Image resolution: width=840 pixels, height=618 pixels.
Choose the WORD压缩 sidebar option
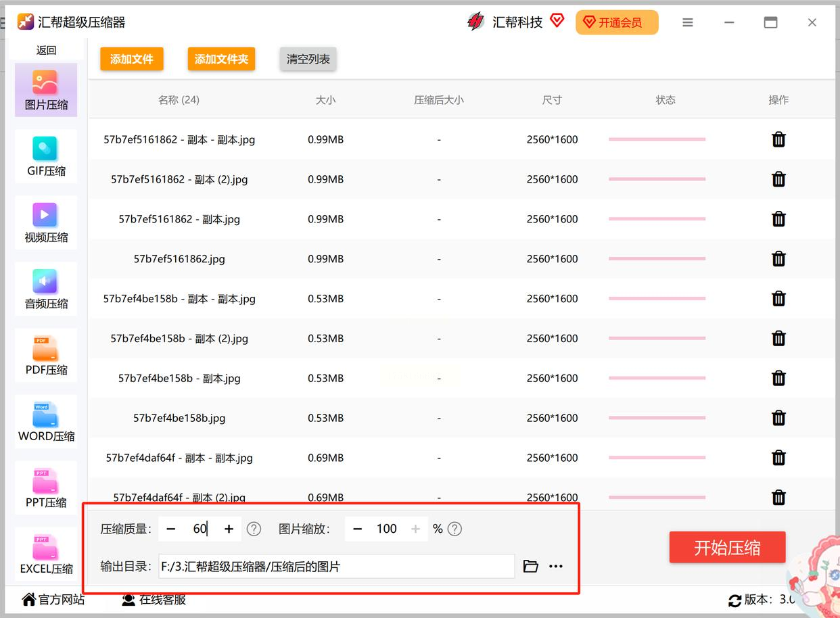[x=46, y=421]
